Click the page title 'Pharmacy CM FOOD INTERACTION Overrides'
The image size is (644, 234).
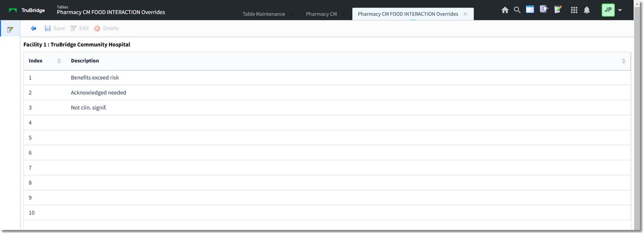(x=111, y=12)
